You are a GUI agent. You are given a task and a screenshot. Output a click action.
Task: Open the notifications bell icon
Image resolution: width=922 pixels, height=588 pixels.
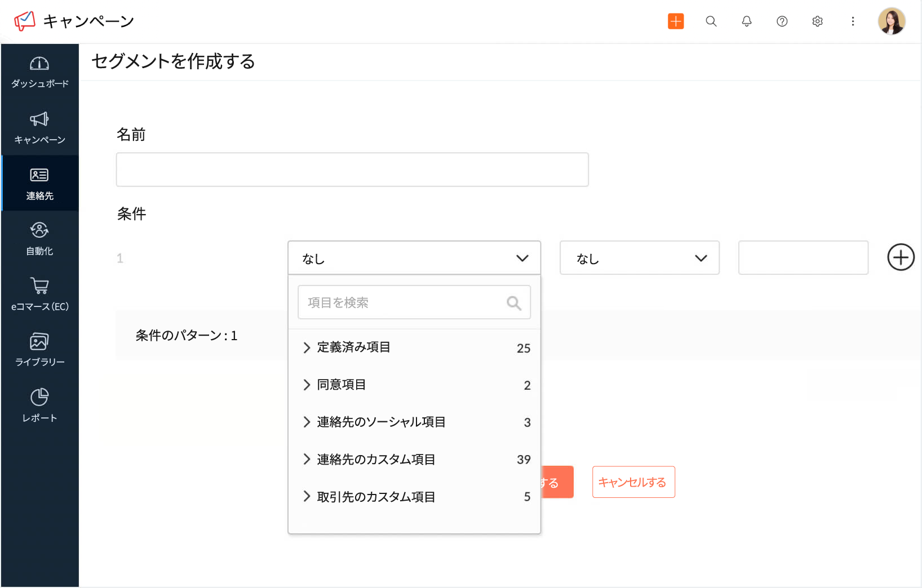746,21
